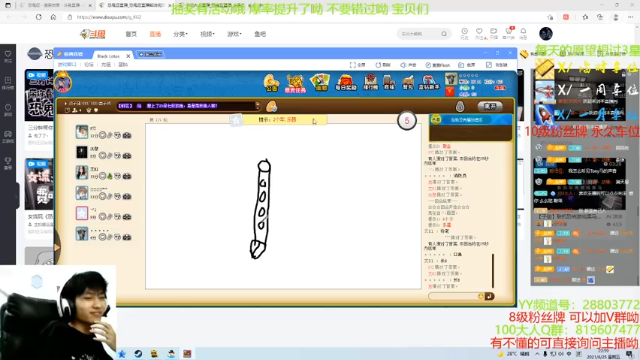Screen dimensions: 640x360
Task: Click the game chat scrollbar
Action: coord(493,271)
